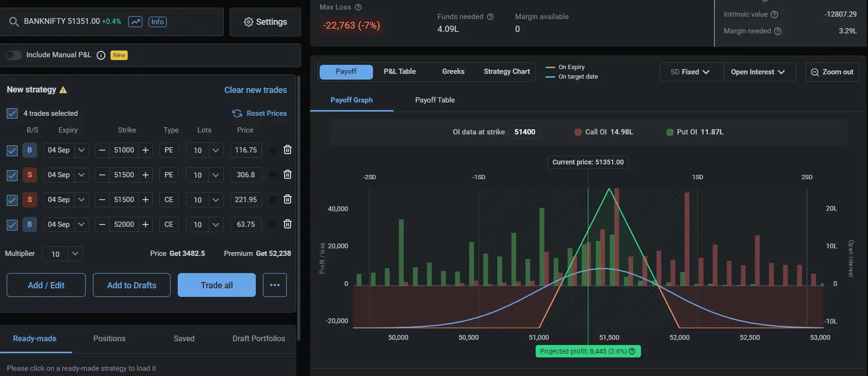868x376 pixels.
Task: Click Reset Prices refresh link
Action: [260, 113]
